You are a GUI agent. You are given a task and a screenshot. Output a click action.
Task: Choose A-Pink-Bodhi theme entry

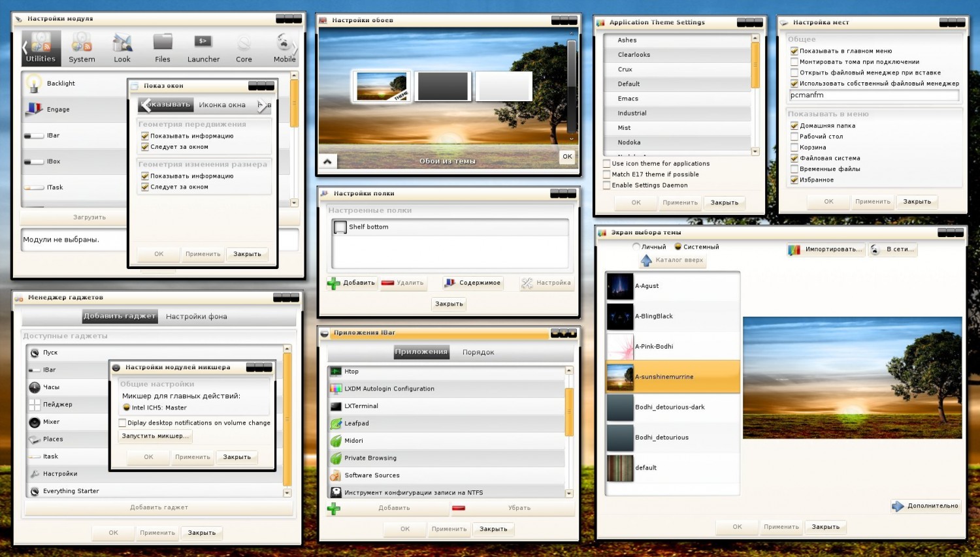[x=673, y=347]
